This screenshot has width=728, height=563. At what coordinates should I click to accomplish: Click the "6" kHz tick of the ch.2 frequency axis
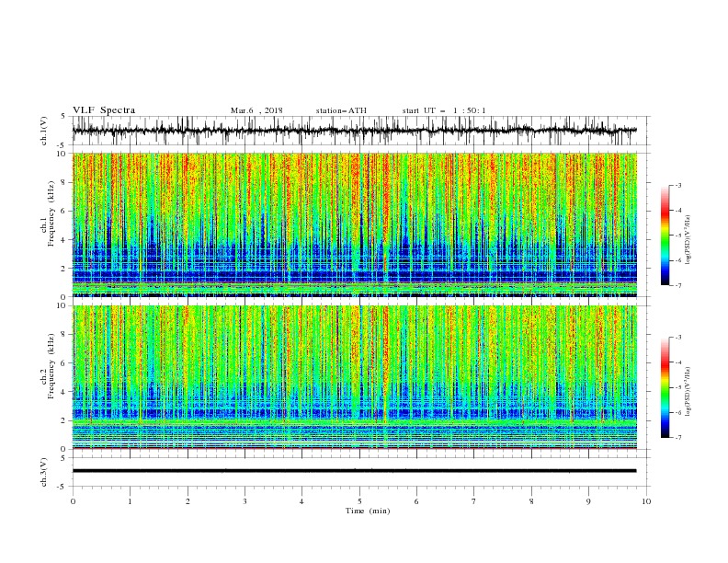(65, 363)
